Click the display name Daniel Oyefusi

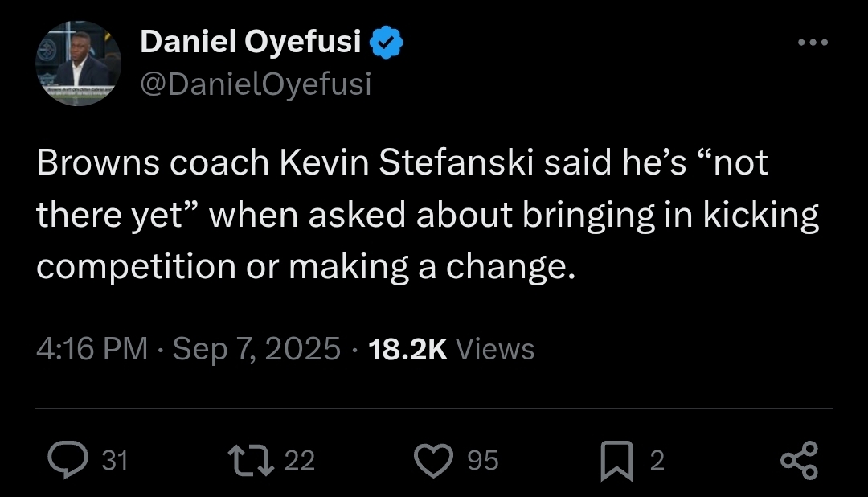[251, 42]
